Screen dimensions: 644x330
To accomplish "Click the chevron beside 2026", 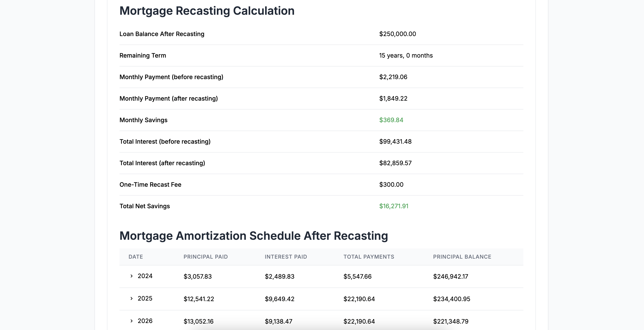I will click(x=131, y=321).
